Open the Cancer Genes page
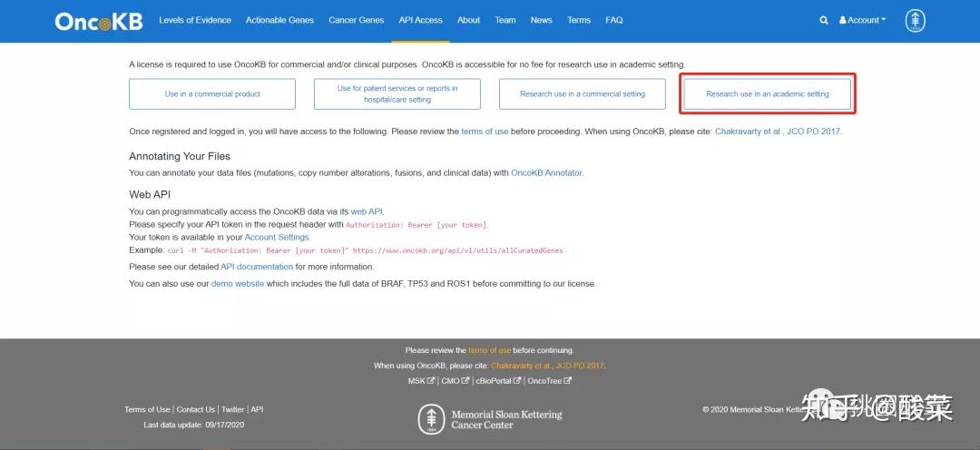This screenshot has width=980, height=450. pos(357,20)
